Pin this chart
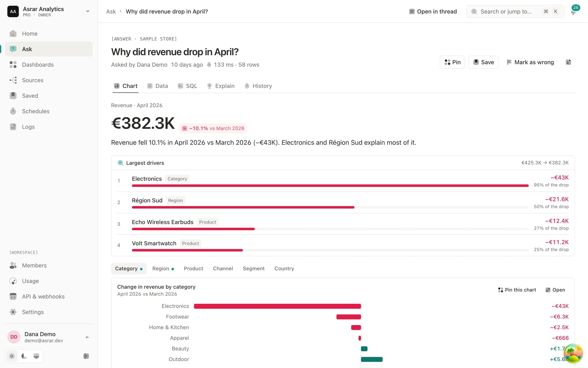The width and height of the screenshot is (588, 368). click(x=517, y=290)
